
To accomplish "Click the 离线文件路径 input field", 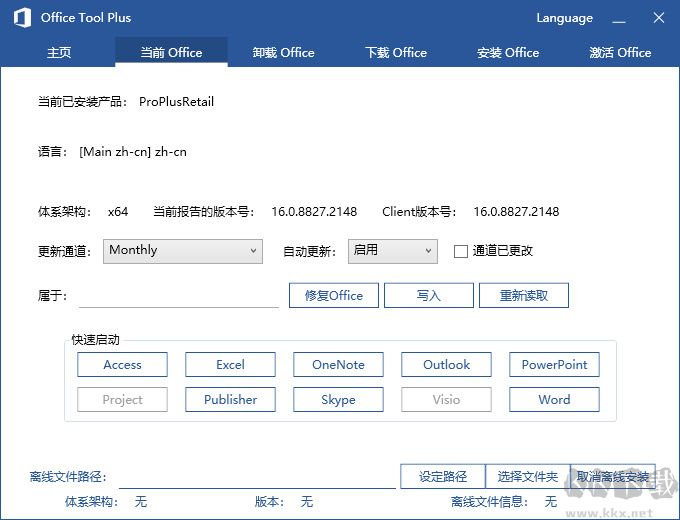I will [257, 477].
